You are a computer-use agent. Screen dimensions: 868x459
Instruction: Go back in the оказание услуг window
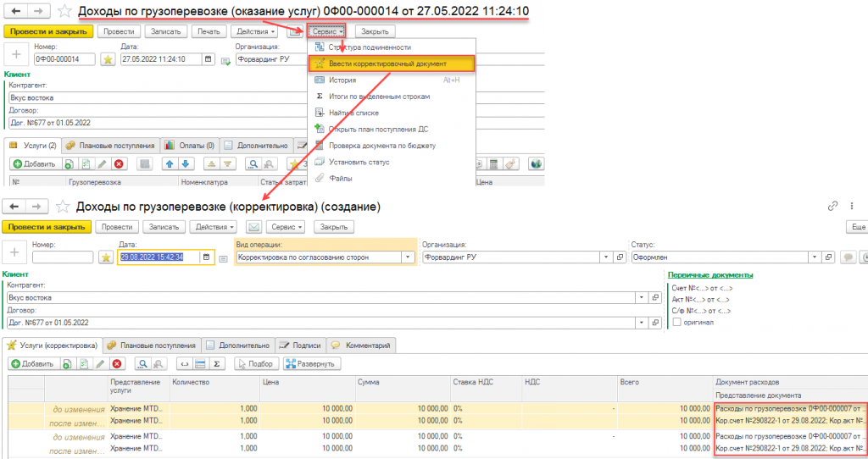coord(17,10)
